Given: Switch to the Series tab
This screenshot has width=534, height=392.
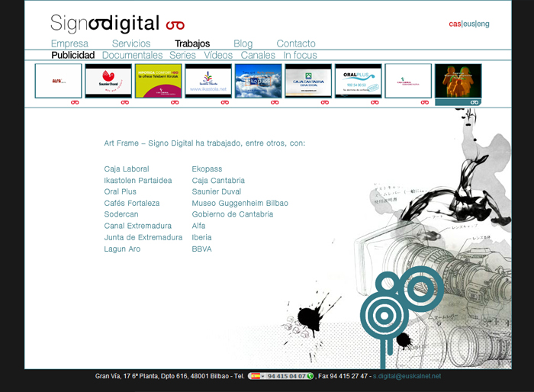Looking at the screenshot, I should 182,55.
